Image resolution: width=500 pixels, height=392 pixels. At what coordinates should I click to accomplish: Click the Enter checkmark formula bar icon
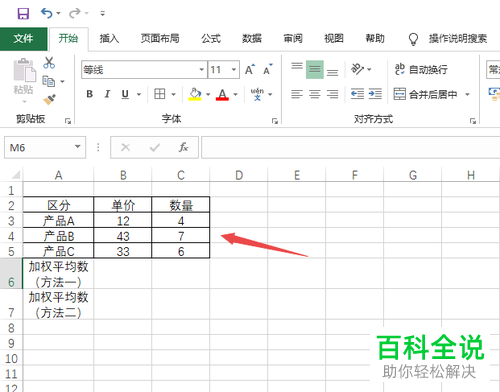(155, 147)
